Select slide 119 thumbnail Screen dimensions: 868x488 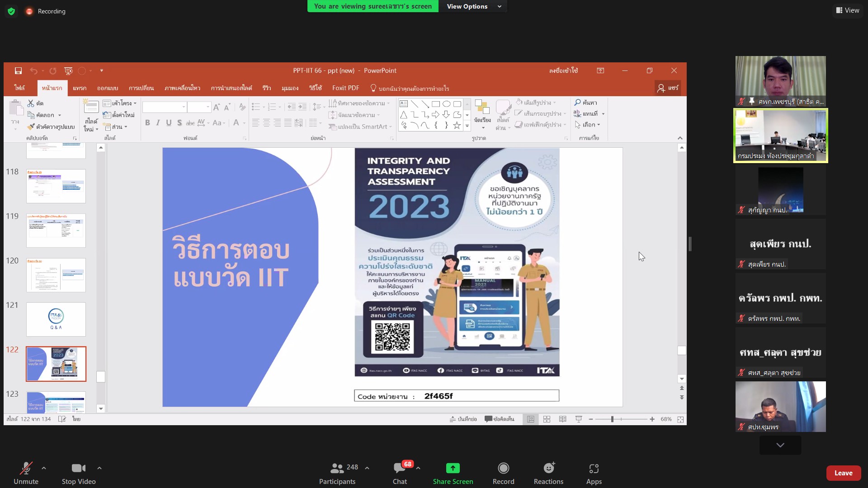coord(56,230)
